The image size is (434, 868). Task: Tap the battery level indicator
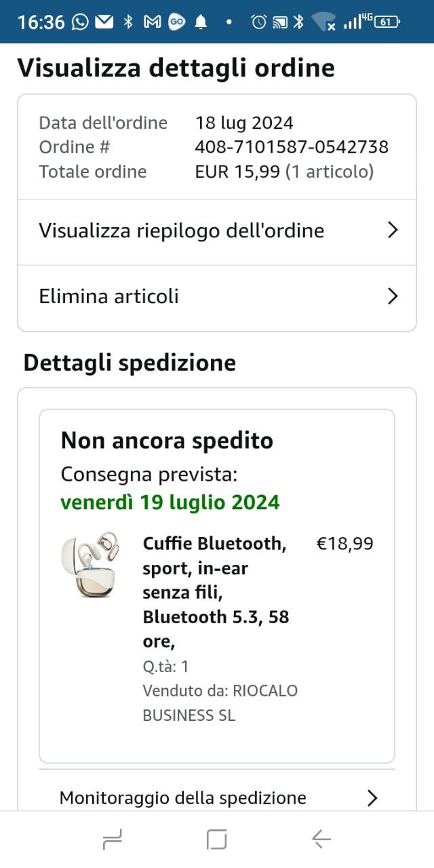click(387, 22)
